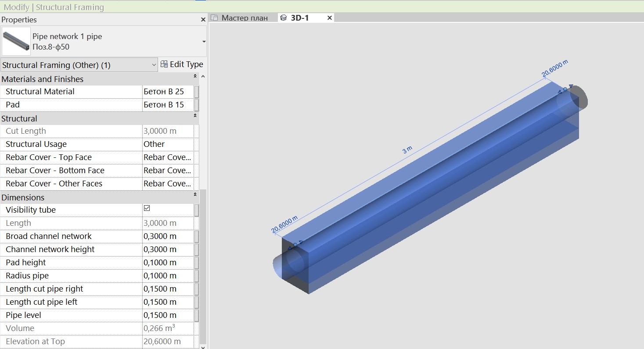Open the Edit Type dialog
This screenshot has width=644, height=349.
182,64
